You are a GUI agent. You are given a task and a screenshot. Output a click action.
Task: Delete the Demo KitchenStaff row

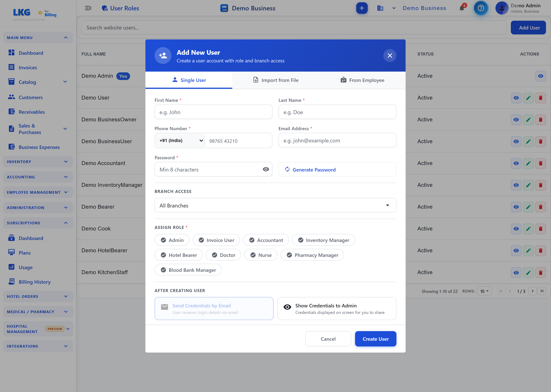(540, 273)
